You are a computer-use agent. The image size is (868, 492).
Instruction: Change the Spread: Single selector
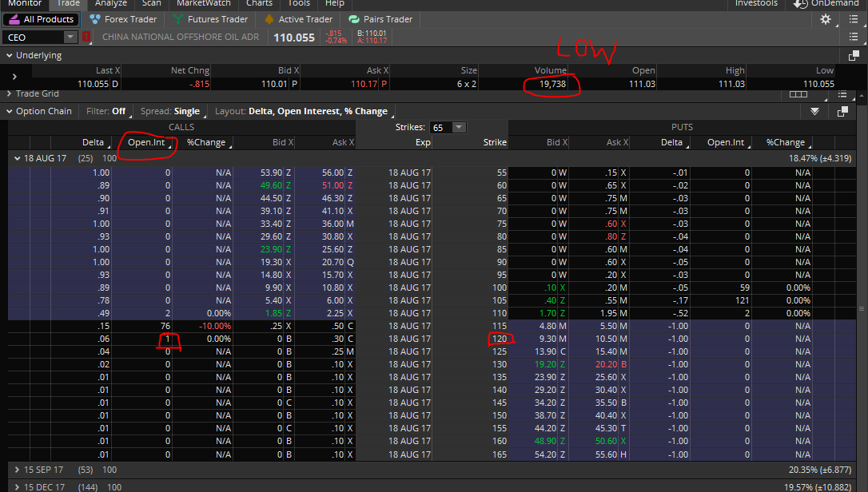pos(169,112)
